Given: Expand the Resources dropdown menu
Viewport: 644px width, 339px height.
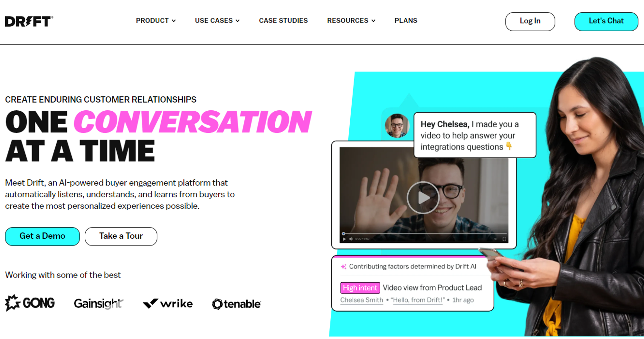Looking at the screenshot, I should [x=351, y=21].
